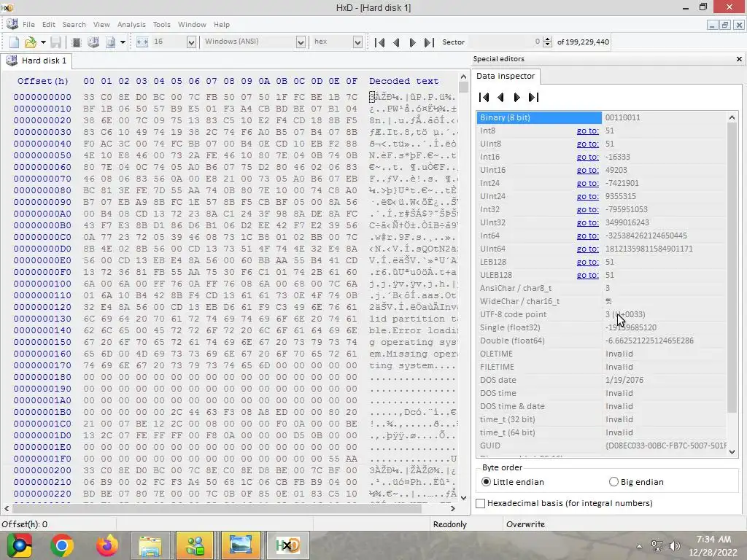The width and height of the screenshot is (747, 560).
Task: Click the Open disk toolbar icon
Action: [93, 42]
